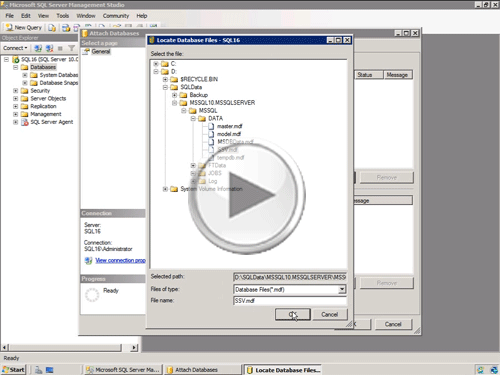Expand the Replication node

(x=15, y=106)
